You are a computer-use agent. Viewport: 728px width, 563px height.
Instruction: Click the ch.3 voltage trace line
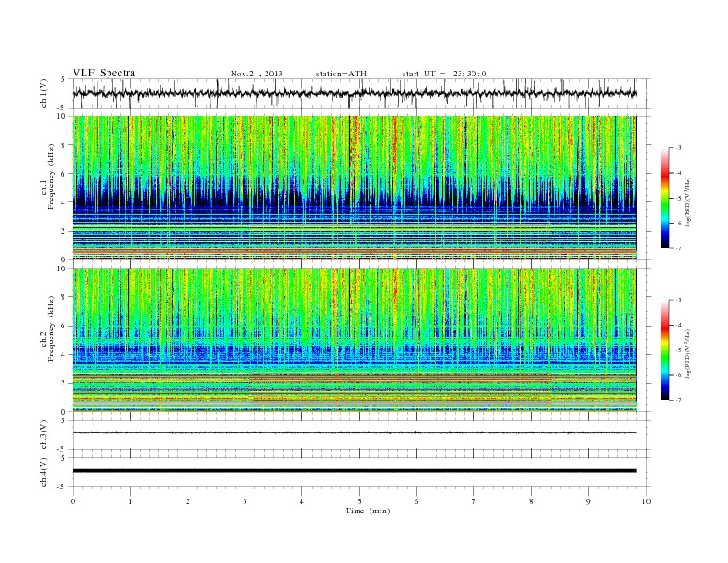coord(354,433)
